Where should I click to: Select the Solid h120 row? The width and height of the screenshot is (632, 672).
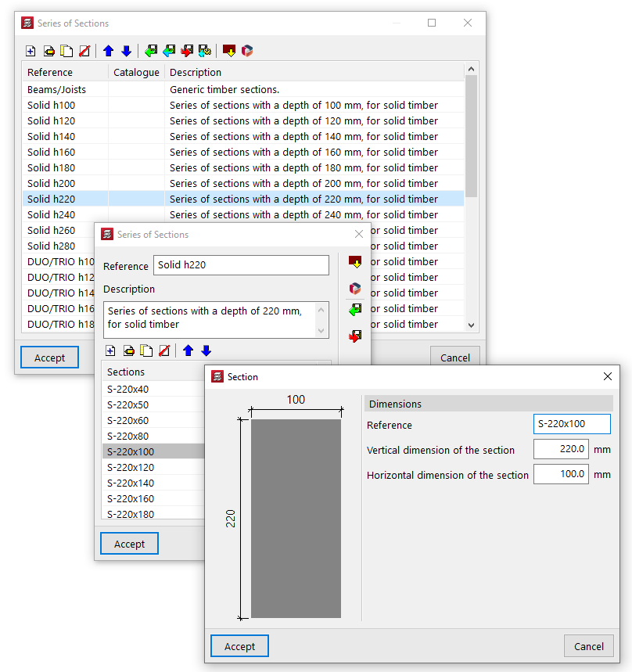point(243,120)
